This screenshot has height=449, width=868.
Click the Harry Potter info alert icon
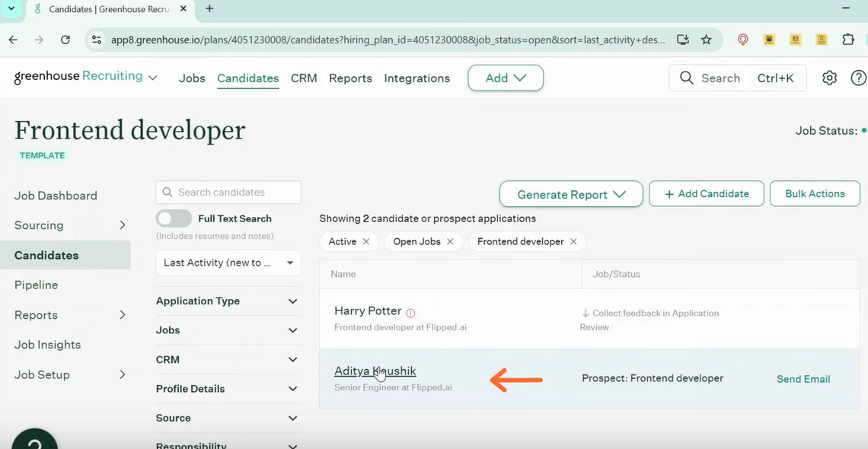point(410,313)
